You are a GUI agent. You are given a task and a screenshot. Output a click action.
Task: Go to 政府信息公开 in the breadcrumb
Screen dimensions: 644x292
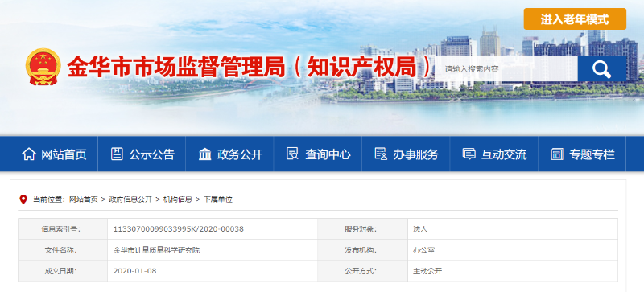(x=130, y=199)
